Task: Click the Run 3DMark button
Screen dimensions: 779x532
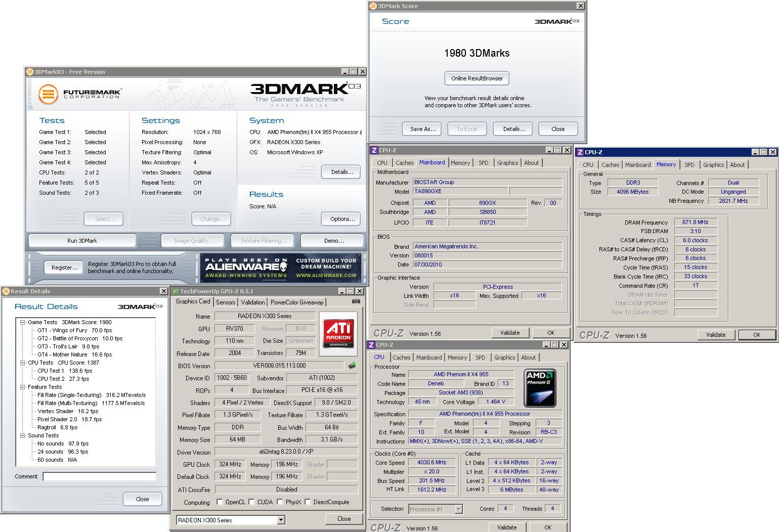Action: click(82, 241)
